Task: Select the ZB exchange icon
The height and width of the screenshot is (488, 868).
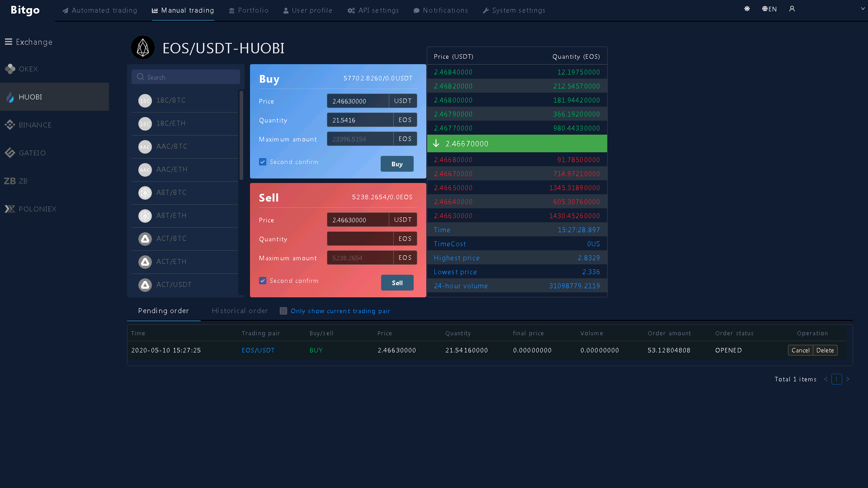Action: pyautogui.click(x=9, y=181)
